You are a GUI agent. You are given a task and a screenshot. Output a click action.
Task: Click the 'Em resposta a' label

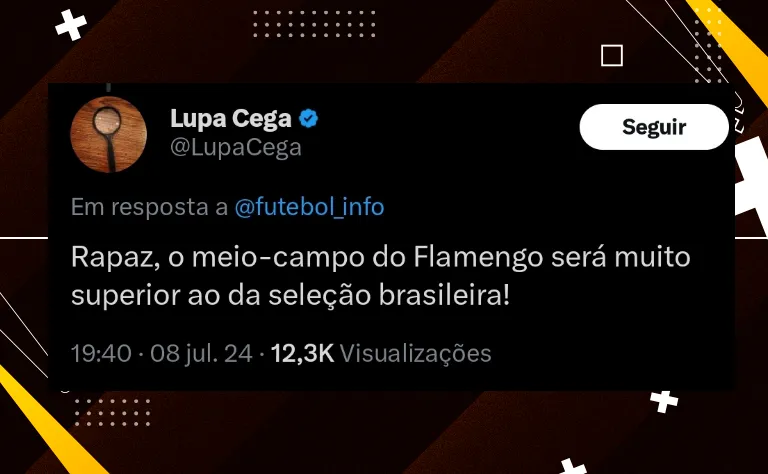tap(149, 207)
